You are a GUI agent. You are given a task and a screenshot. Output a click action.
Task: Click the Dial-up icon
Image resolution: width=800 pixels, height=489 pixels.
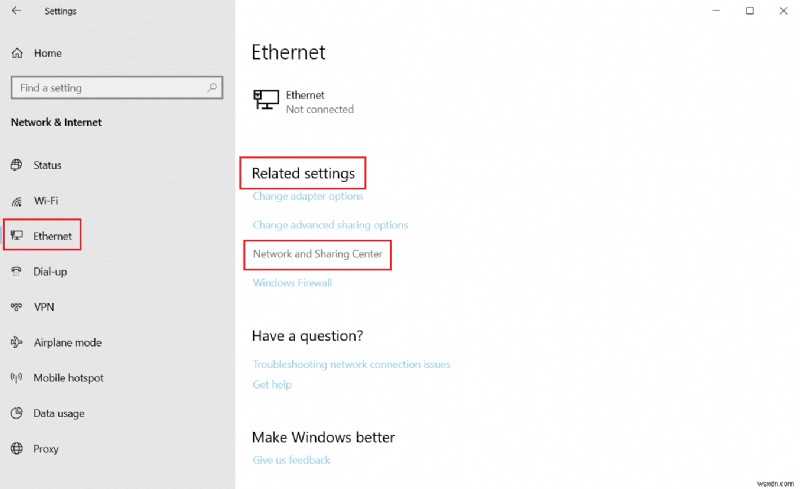coord(17,272)
